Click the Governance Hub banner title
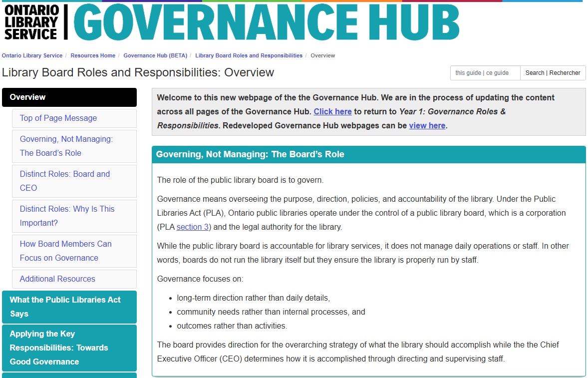The image size is (588, 378). pos(267,22)
